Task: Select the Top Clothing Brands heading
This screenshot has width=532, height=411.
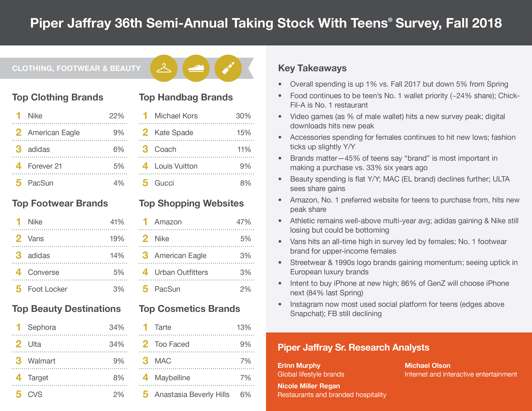Action: tap(58, 97)
